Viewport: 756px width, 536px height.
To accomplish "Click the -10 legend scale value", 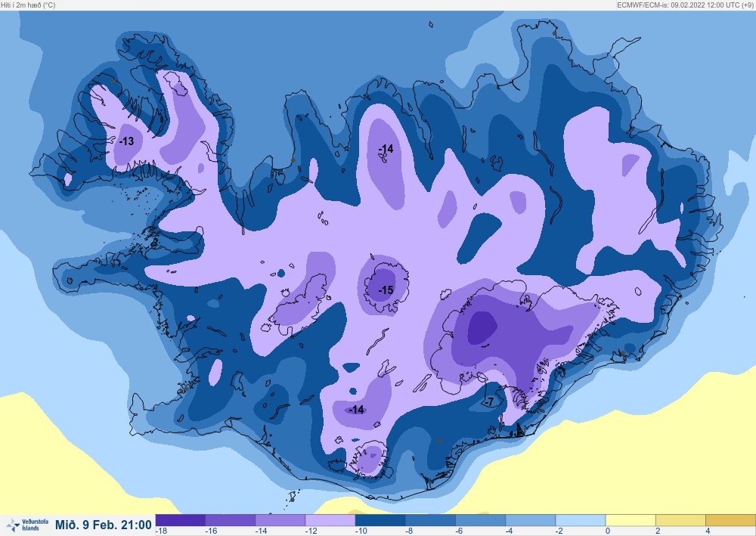I will tap(361, 531).
